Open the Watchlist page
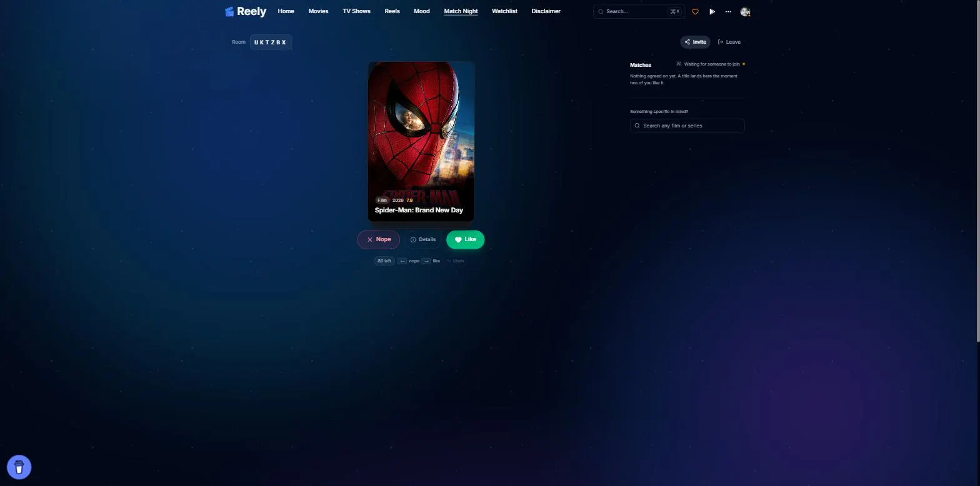Viewport: 980px width, 486px height. 504,11
